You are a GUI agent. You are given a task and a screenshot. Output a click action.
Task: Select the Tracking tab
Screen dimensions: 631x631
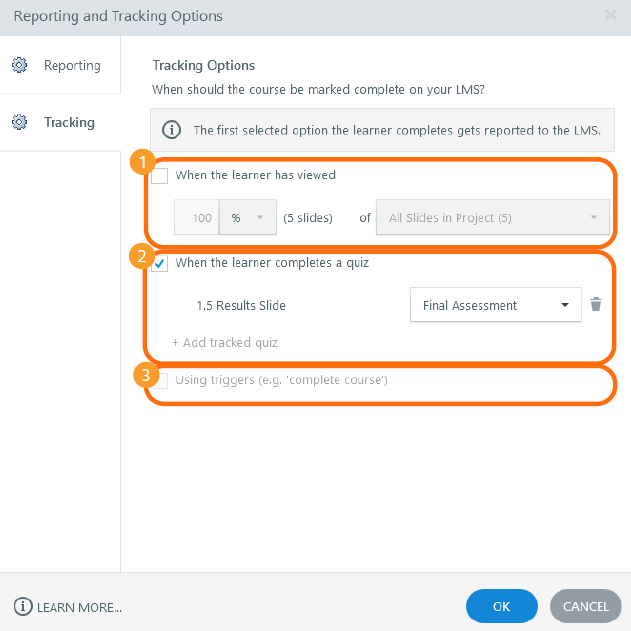click(69, 123)
